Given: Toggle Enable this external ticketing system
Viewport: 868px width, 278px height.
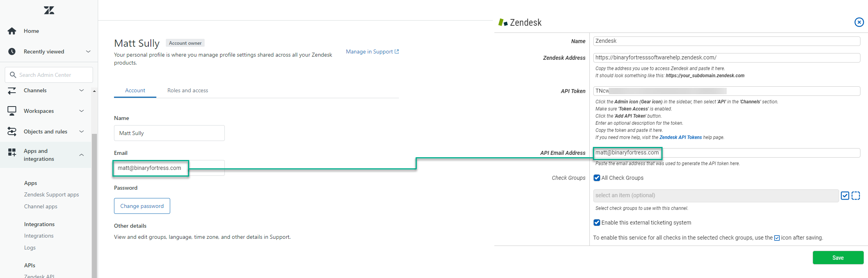Looking at the screenshot, I should 597,223.
